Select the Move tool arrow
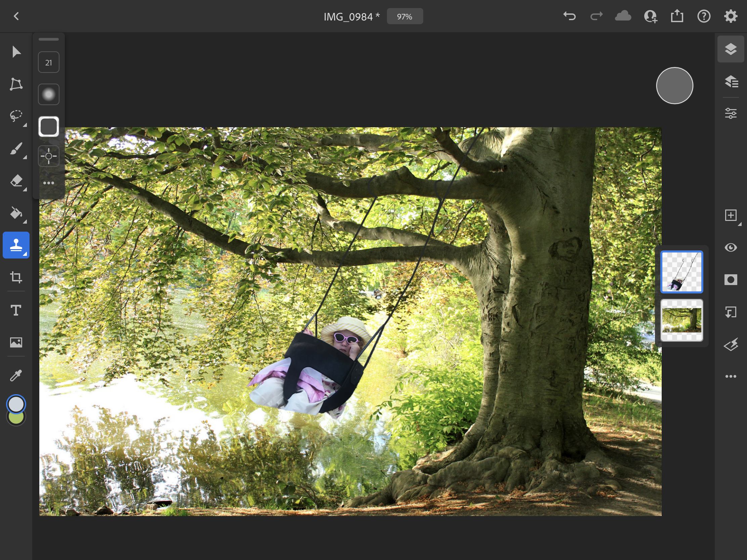 click(x=16, y=52)
